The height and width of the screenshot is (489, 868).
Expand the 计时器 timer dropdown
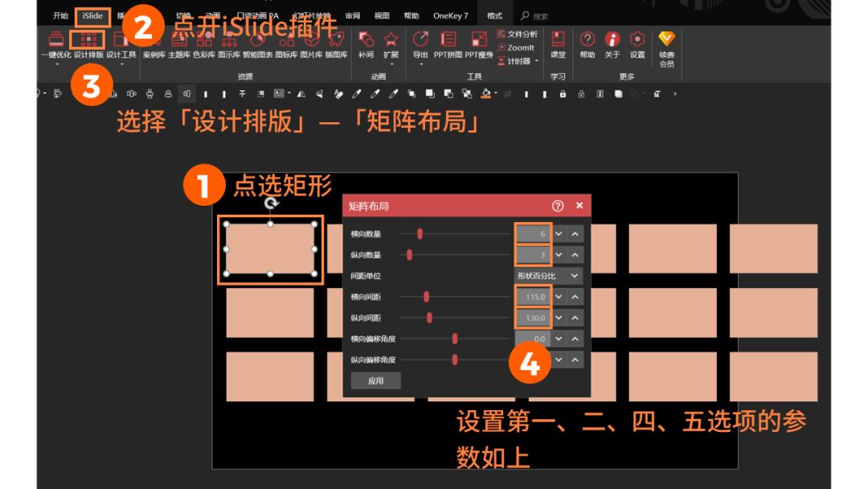pos(537,61)
